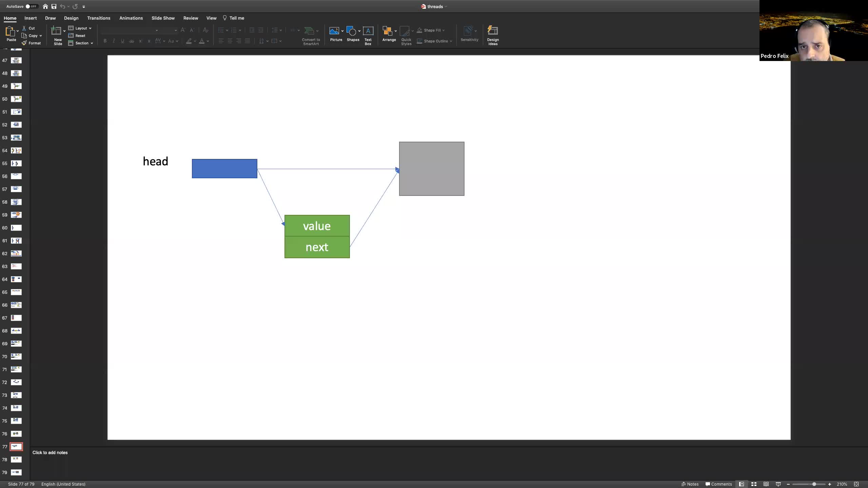Viewport: 868px width, 488px height.
Task: Open the View tab
Action: 211,18
